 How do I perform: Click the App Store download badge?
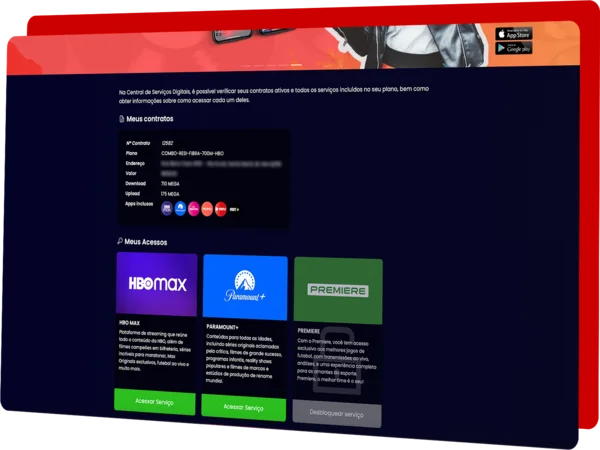click(514, 34)
